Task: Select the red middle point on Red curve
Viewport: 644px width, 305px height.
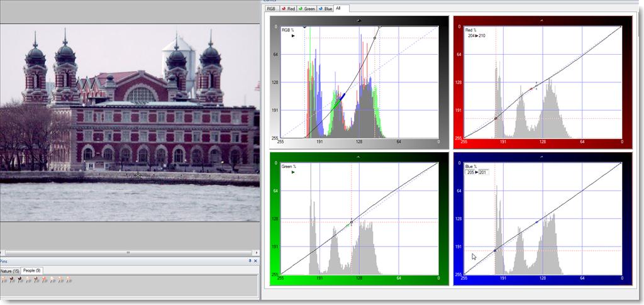Action: click(x=531, y=88)
